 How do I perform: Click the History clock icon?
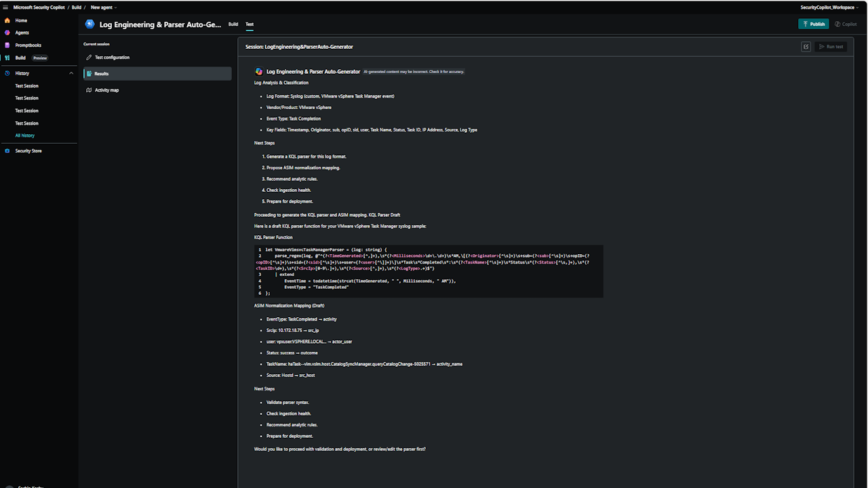(7, 73)
